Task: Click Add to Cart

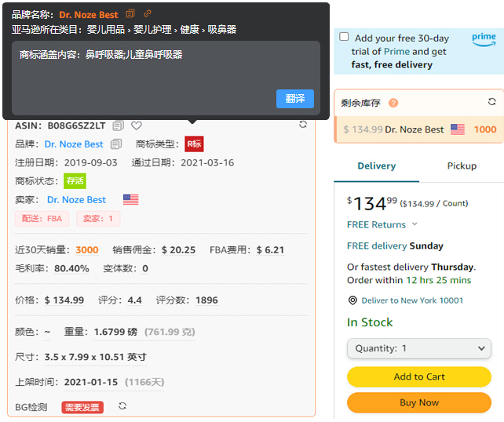Action: pos(419,377)
